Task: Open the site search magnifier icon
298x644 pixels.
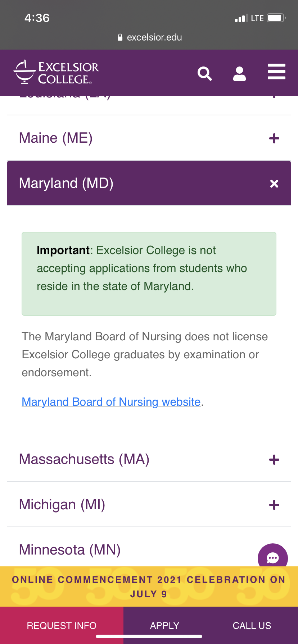Action: [x=204, y=74]
